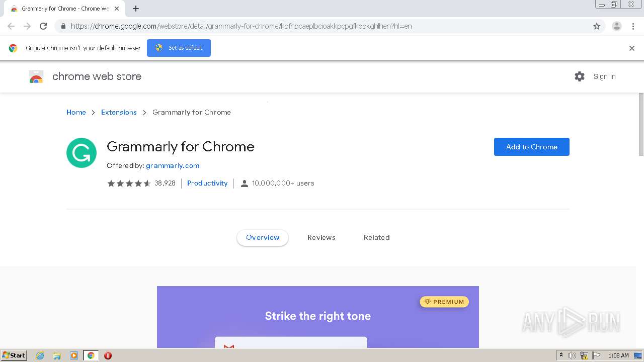This screenshot has height=362, width=644.
Task: Select the Overview tab
Action: [x=263, y=237]
